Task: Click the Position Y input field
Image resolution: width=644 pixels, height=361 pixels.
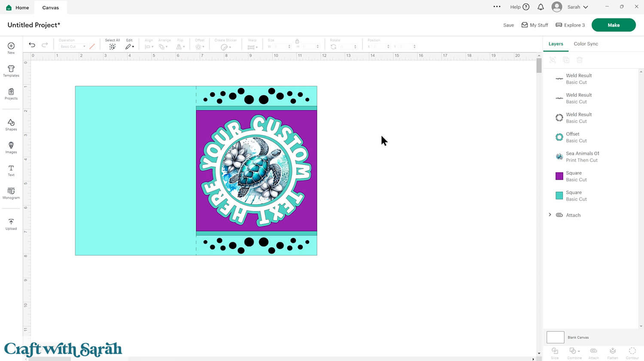Action: [407, 46]
